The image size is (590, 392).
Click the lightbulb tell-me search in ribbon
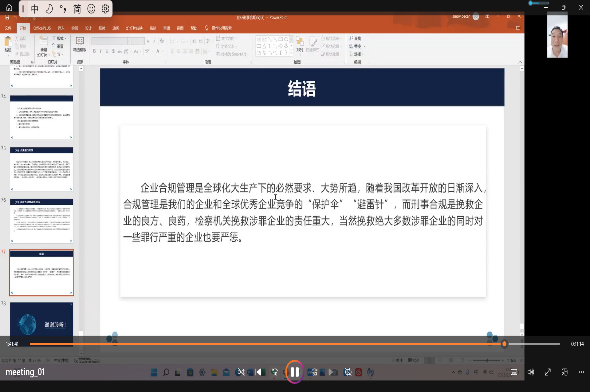pos(219,28)
